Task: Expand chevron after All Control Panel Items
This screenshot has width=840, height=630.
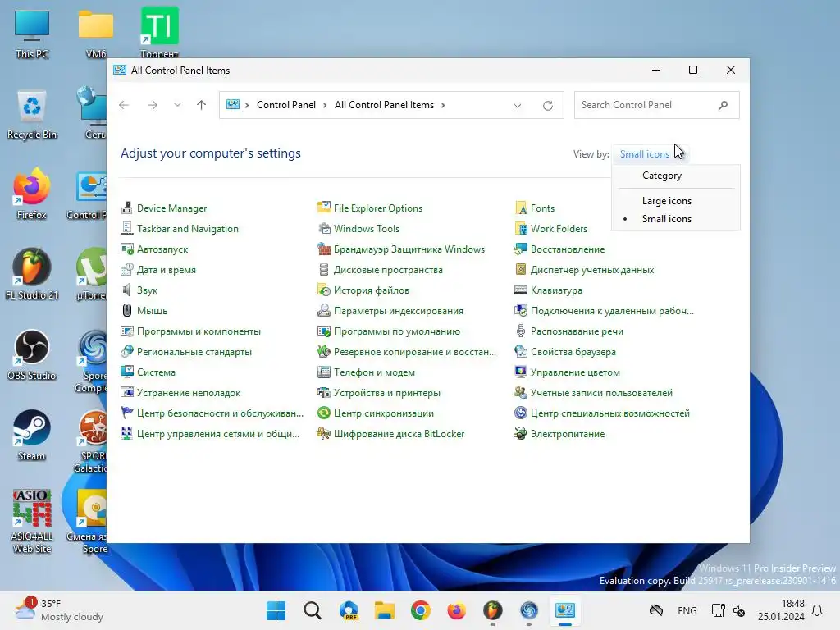Action: point(443,105)
